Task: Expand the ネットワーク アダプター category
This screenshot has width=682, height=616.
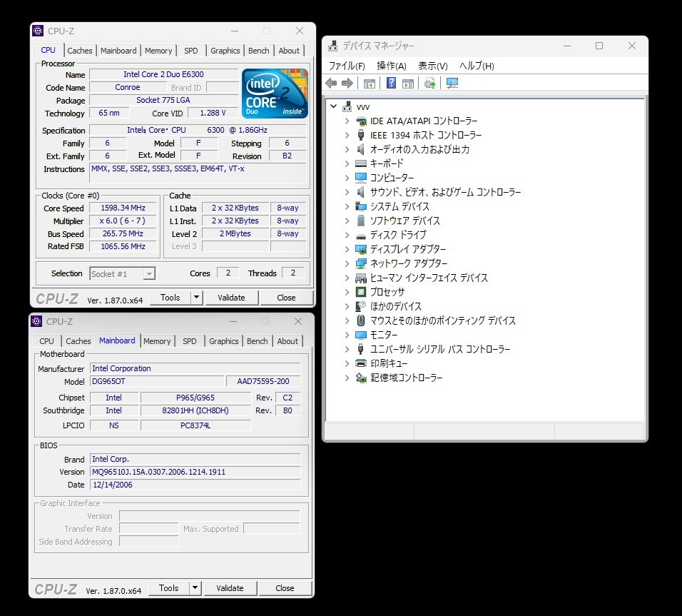Action: pos(347,263)
